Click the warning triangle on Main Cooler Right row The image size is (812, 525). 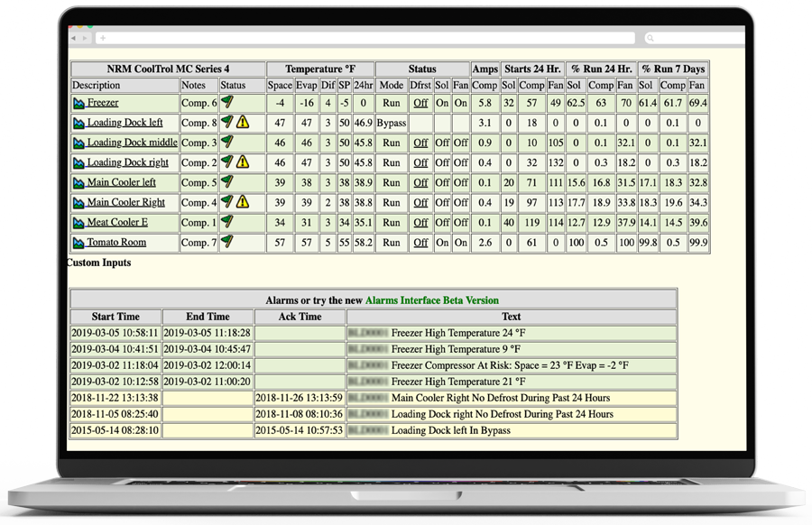click(x=243, y=202)
